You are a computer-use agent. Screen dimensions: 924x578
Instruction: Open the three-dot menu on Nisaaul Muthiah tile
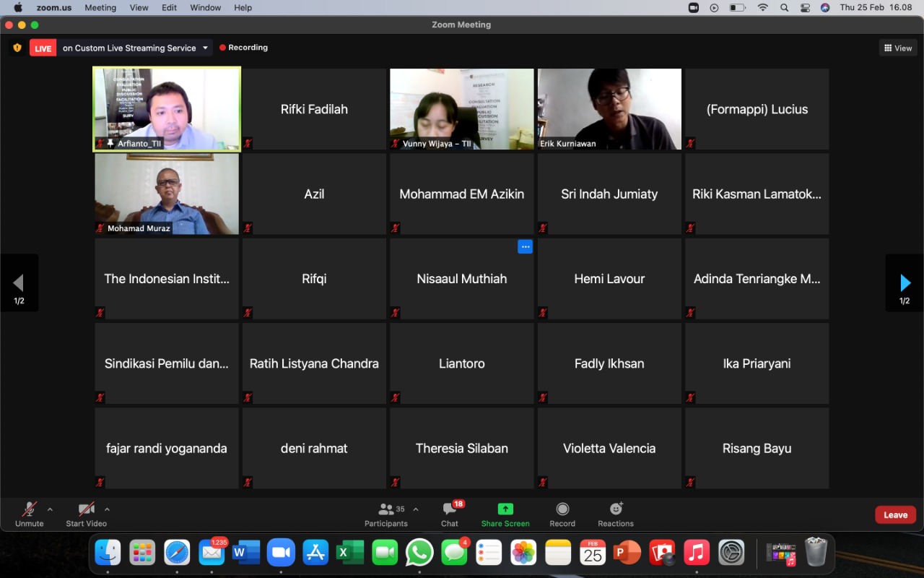[525, 247]
